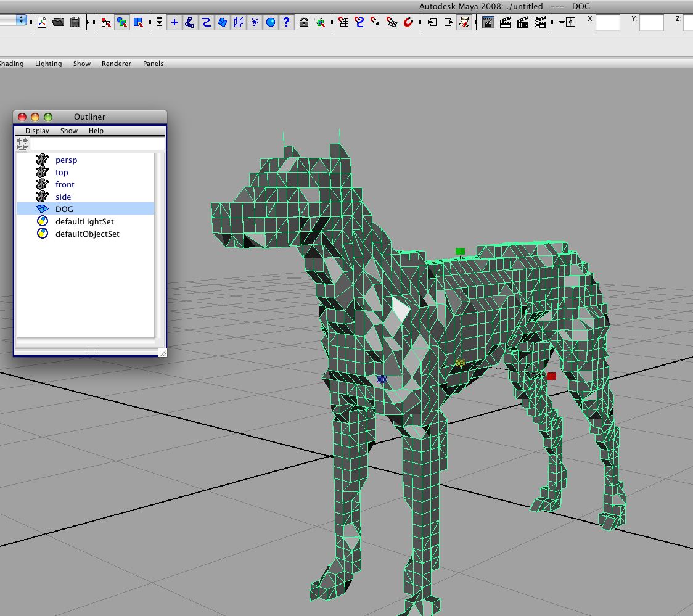Select the top camera in Outliner
The width and height of the screenshot is (693, 616).
[x=85, y=172]
